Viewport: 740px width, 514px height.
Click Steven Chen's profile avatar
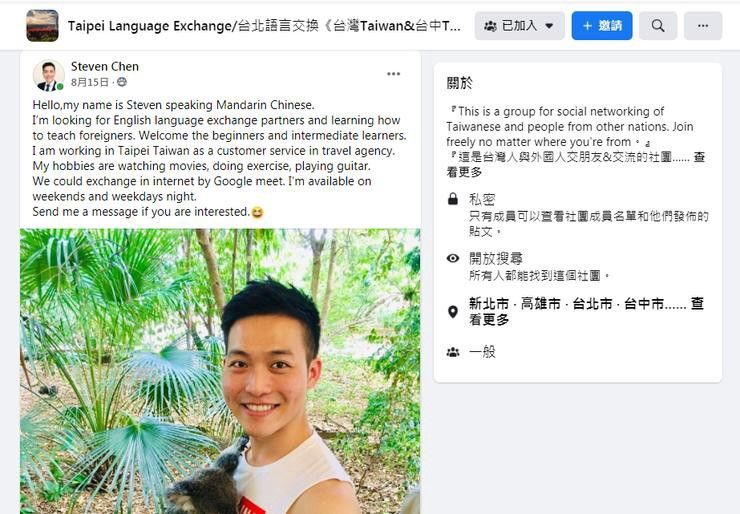tap(49, 75)
